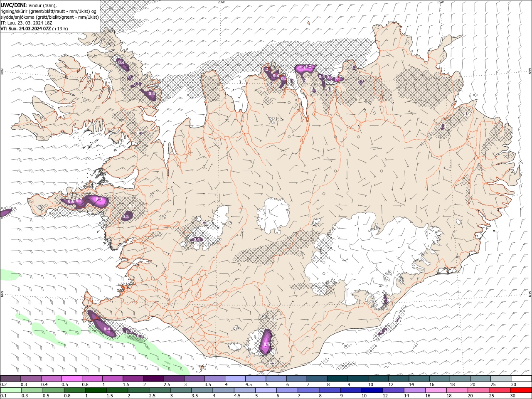
Task: Click the '20W' longitude label
Action: click(221, 2)
